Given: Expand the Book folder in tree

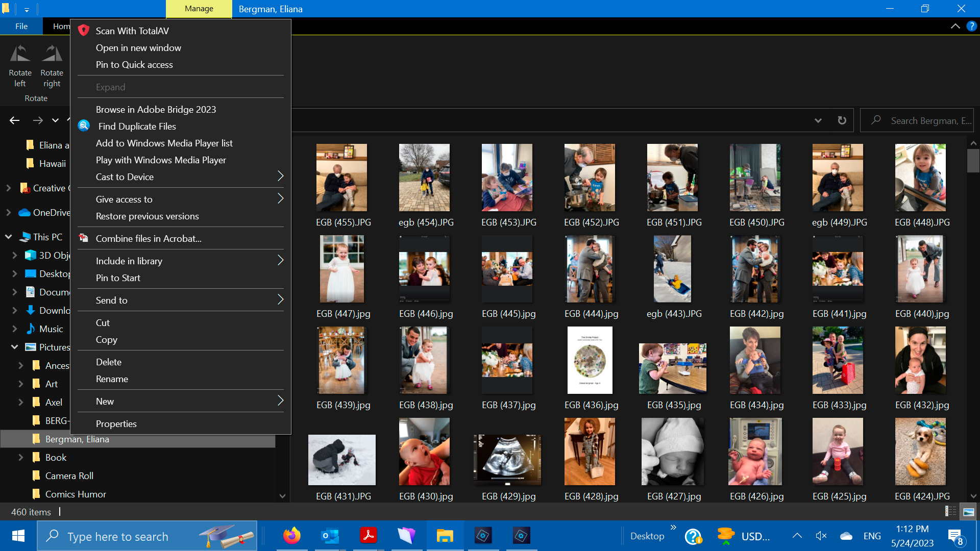Looking at the screenshot, I should click(x=21, y=458).
